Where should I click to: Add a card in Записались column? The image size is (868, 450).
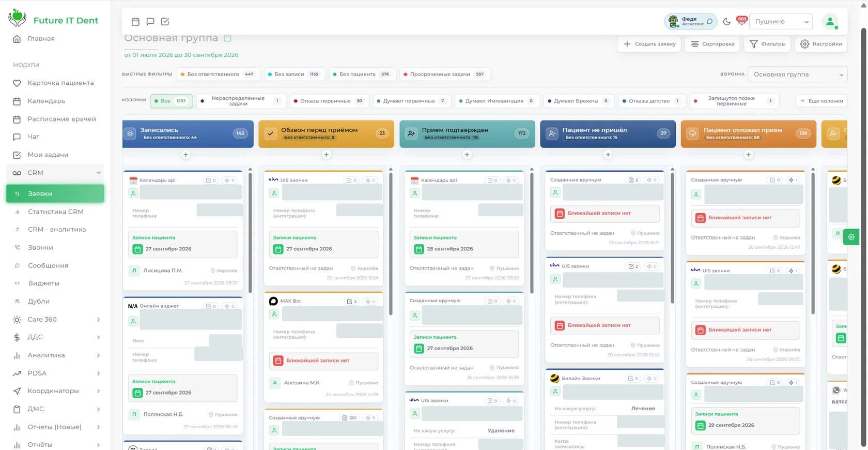(186, 155)
